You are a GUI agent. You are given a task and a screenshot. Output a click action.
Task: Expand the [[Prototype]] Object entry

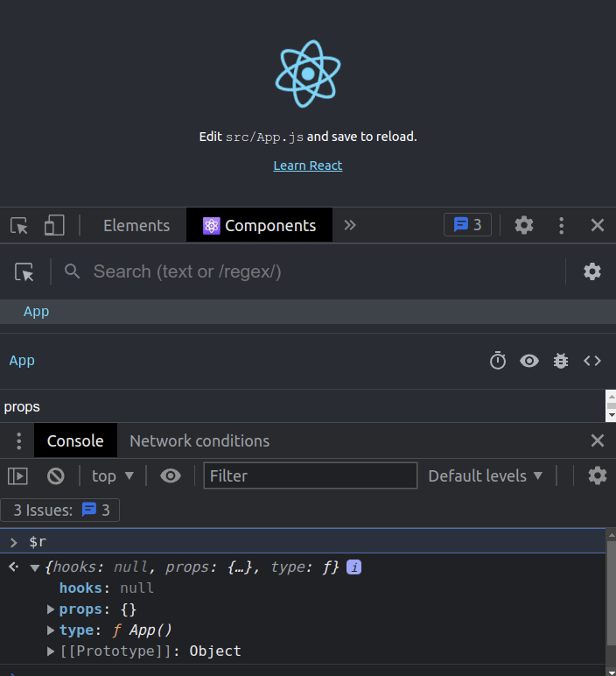pyautogui.click(x=51, y=651)
